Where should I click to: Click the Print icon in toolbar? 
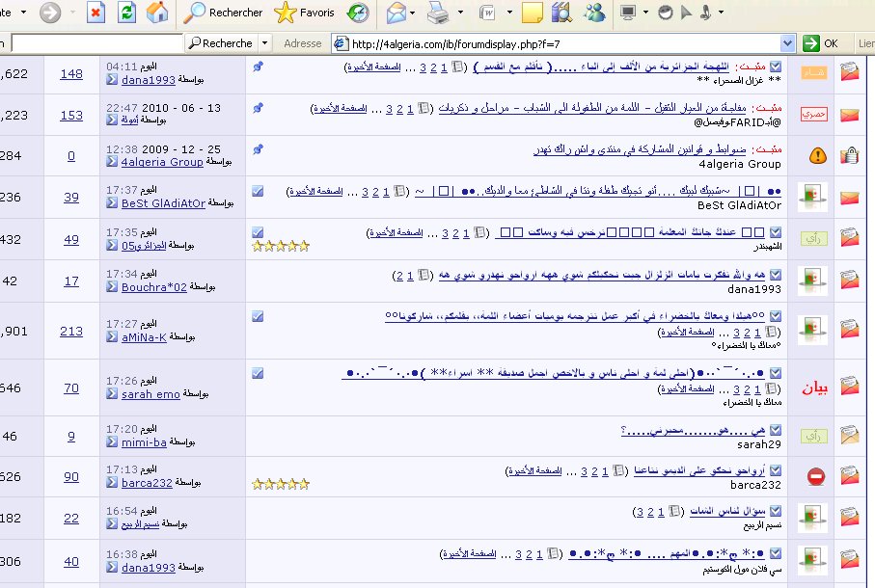click(438, 13)
